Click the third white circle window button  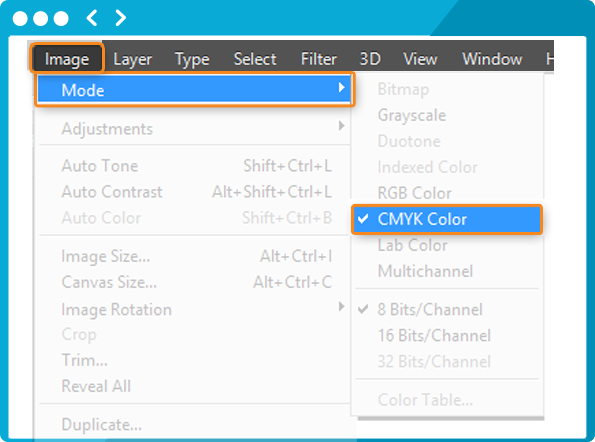pos(61,18)
